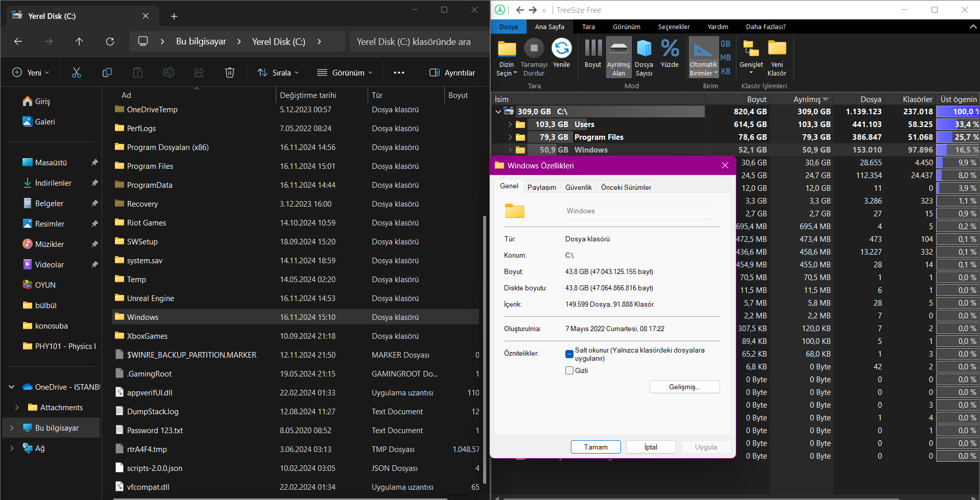Open the Dosya tab in TreeSize
980x500 pixels.
coord(509,27)
